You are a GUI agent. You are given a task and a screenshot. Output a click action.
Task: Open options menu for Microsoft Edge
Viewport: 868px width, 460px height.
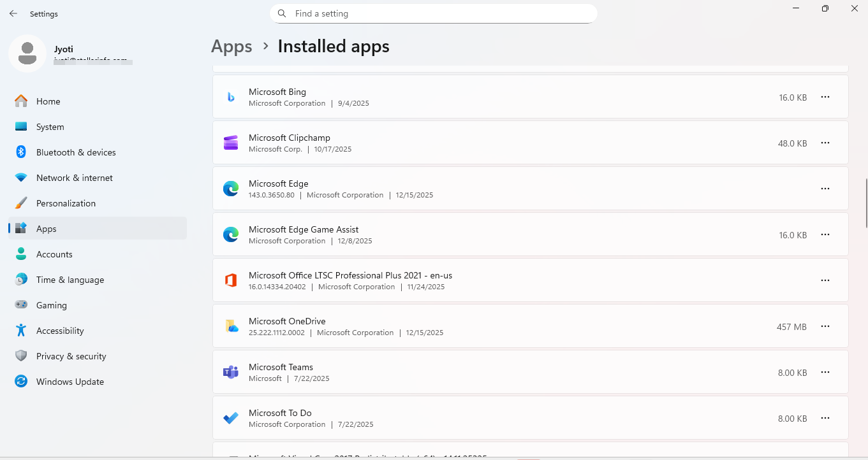tap(825, 189)
